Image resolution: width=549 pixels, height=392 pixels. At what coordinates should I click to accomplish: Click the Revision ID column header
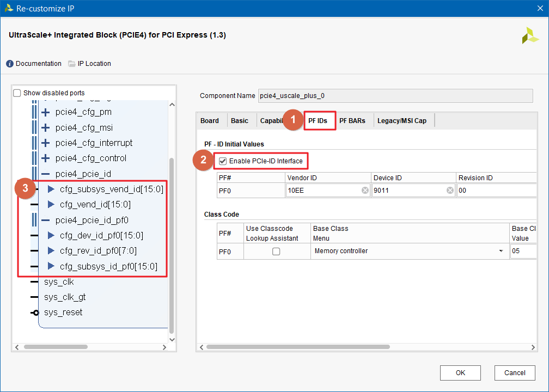pos(497,178)
